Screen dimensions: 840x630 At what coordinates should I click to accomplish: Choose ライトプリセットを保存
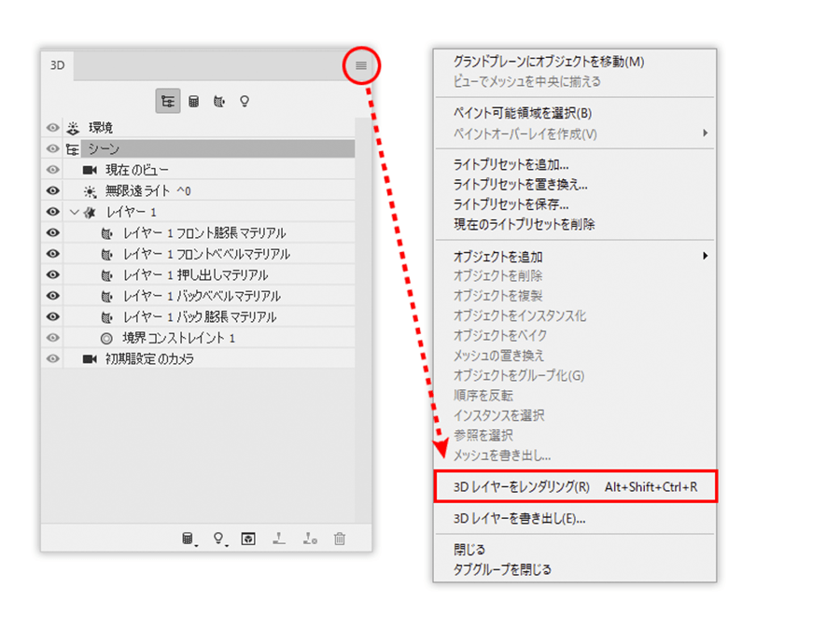pos(575,204)
